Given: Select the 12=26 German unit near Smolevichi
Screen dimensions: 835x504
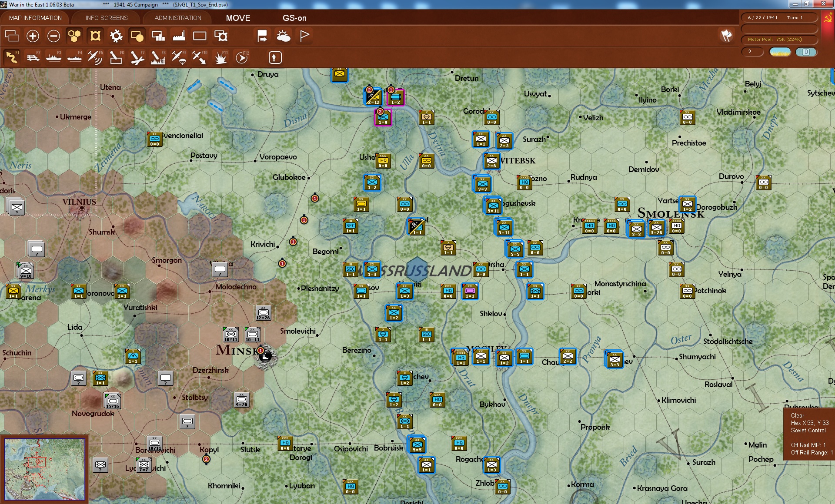Looking at the screenshot, I should (263, 313).
